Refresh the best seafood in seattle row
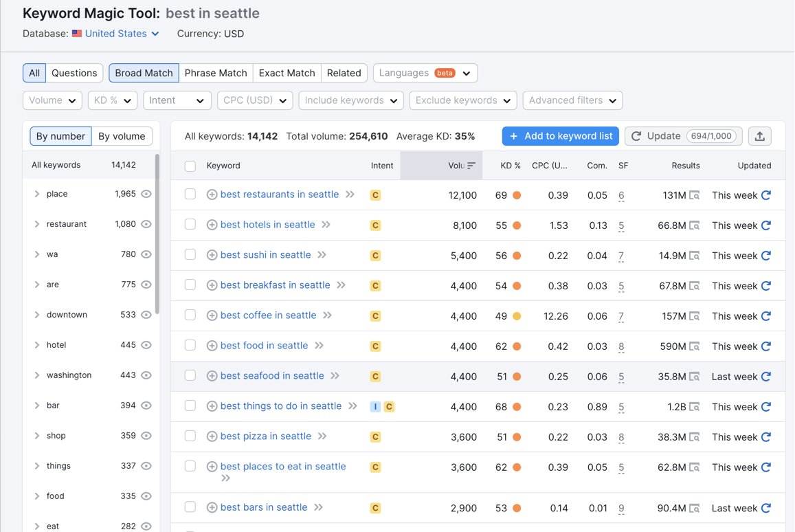This screenshot has height=532, width=795. click(766, 376)
